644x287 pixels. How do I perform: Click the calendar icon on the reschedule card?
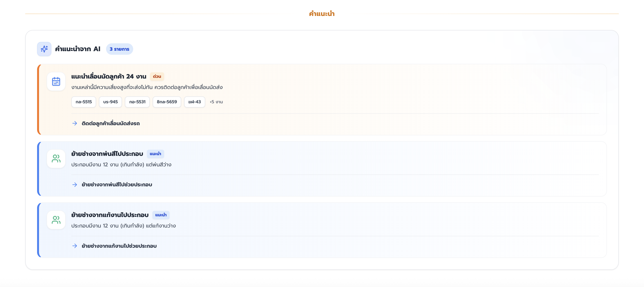pyautogui.click(x=56, y=82)
